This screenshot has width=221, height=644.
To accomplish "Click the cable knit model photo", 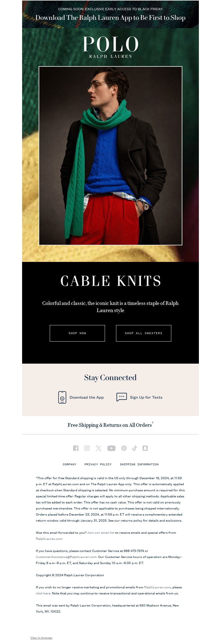I will (110, 155).
